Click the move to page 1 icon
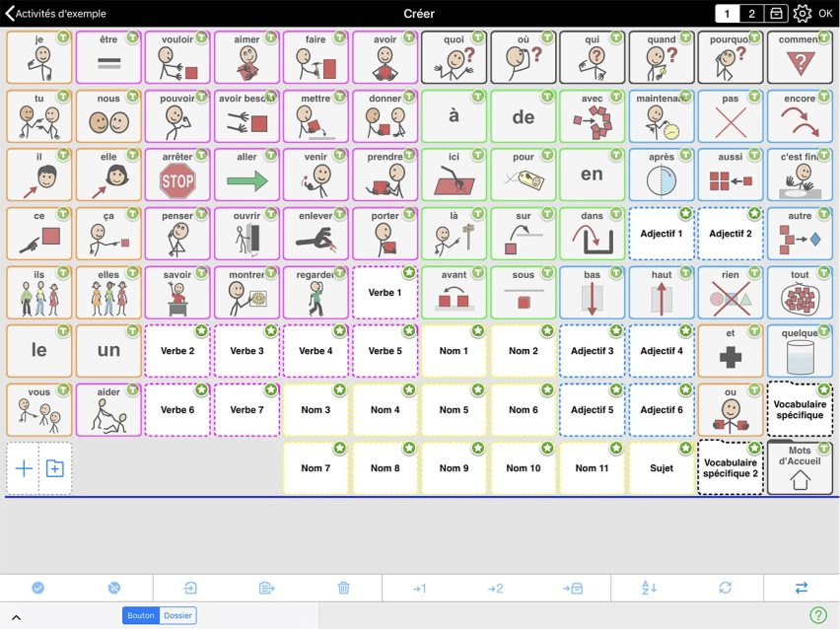840x629 pixels. point(419,589)
